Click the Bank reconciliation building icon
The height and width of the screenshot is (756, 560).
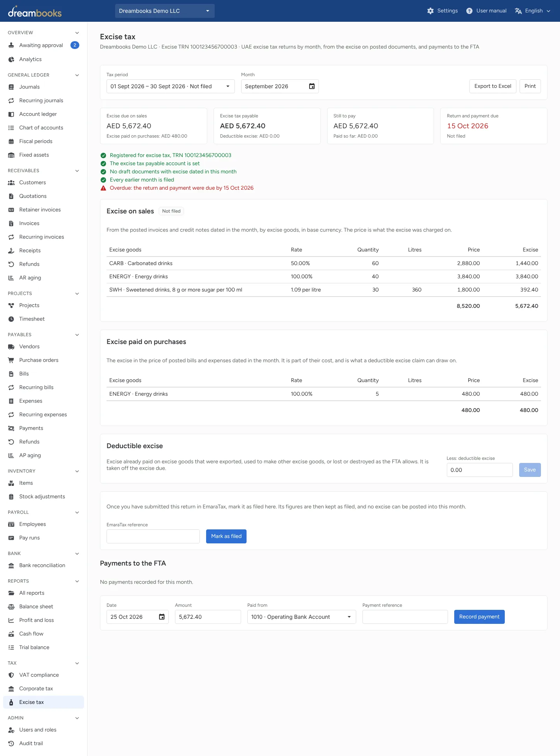11,566
